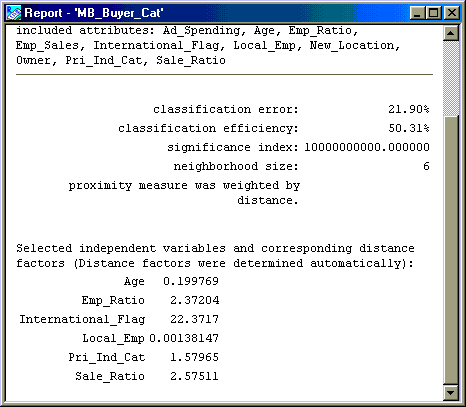The height and width of the screenshot is (407, 466).
Task: Click the distance factor 2.57511
Action: [195, 376]
